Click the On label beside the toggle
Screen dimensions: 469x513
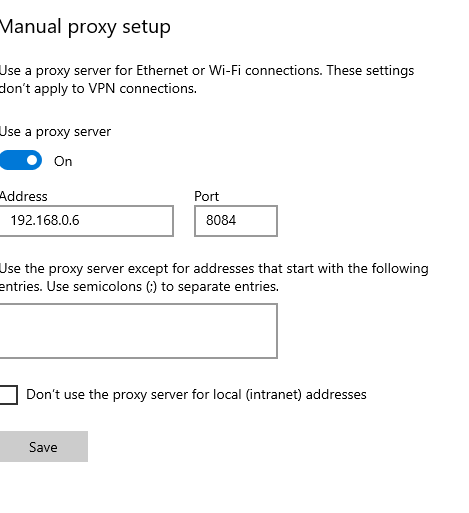(x=63, y=161)
